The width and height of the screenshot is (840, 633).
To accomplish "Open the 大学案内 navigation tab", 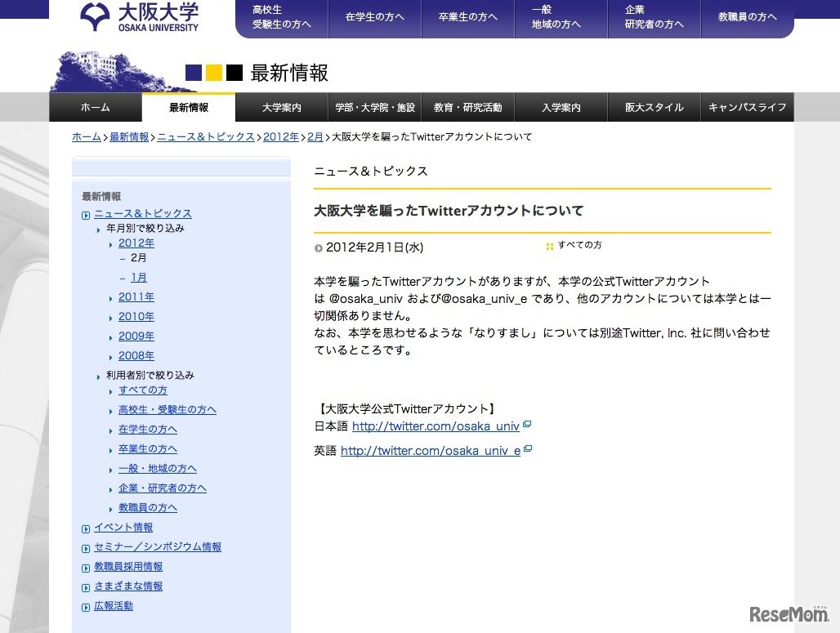I will click(282, 108).
